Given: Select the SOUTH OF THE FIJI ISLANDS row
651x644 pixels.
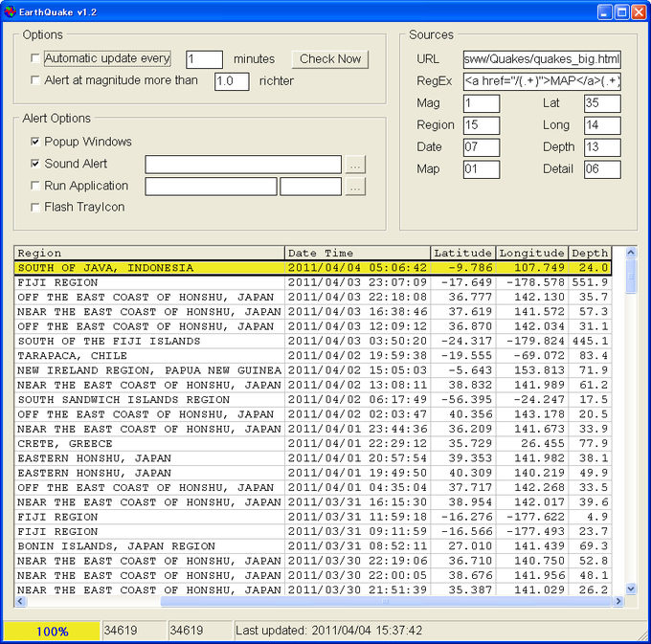Looking at the screenshot, I should 313,341.
